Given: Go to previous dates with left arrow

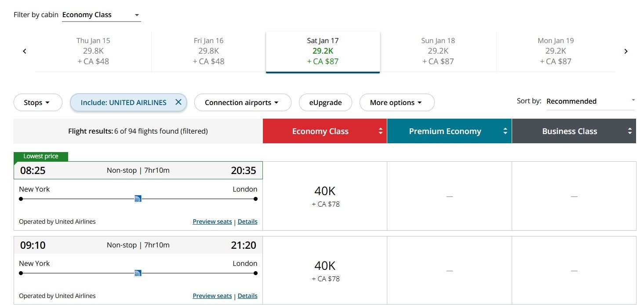Looking at the screenshot, I should 25,51.
